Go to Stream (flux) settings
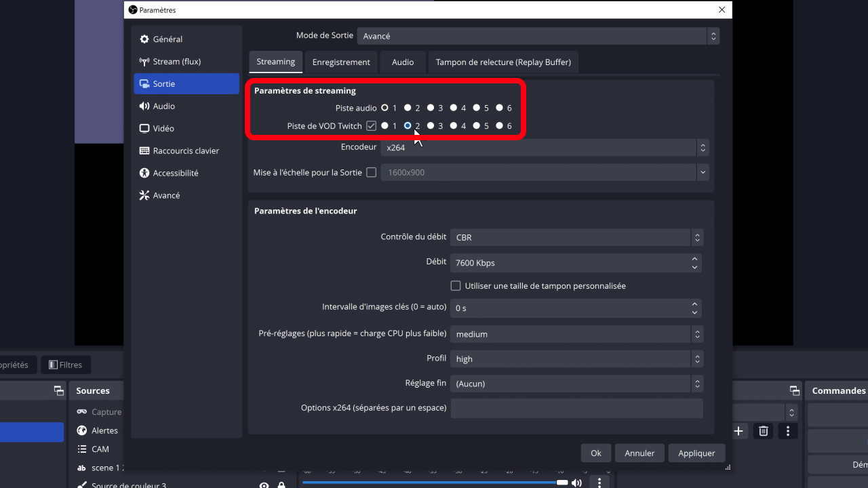The image size is (868, 488). coord(176,62)
